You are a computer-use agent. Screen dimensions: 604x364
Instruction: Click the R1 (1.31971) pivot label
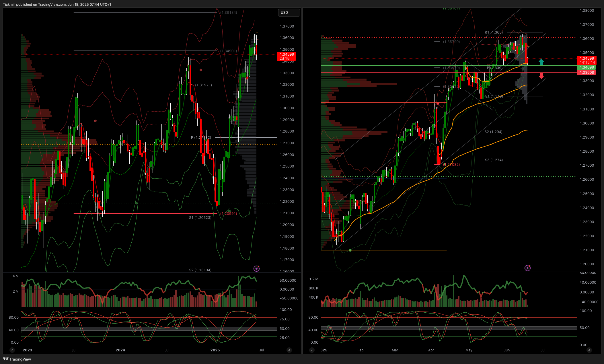tap(201, 85)
